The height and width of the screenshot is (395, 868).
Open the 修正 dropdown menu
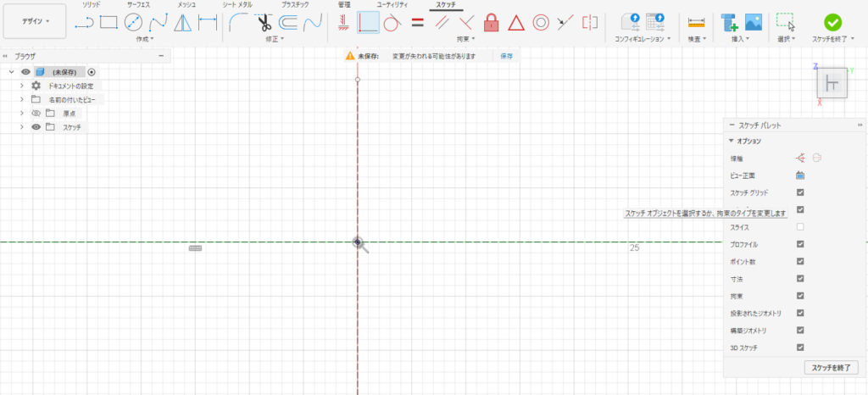click(275, 39)
